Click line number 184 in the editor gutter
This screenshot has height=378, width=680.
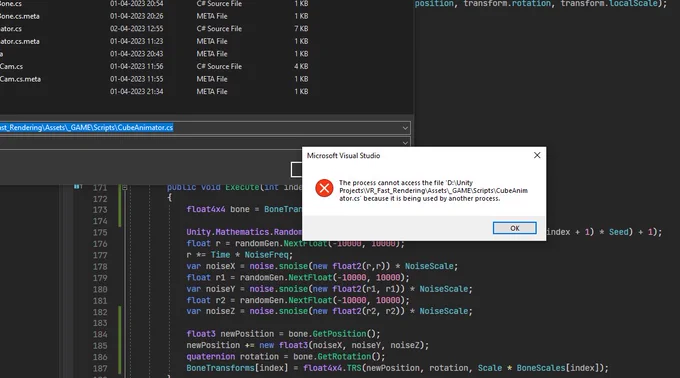coord(100,334)
